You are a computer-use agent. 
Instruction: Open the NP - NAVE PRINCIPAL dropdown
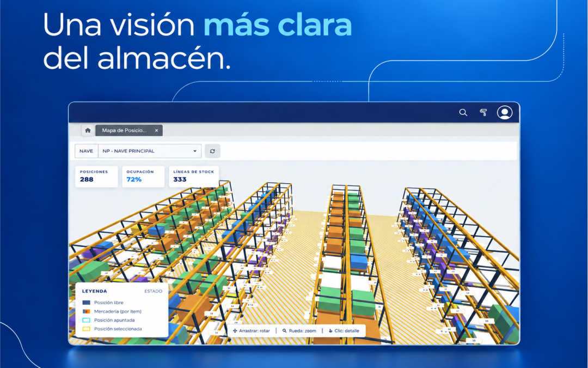150,151
